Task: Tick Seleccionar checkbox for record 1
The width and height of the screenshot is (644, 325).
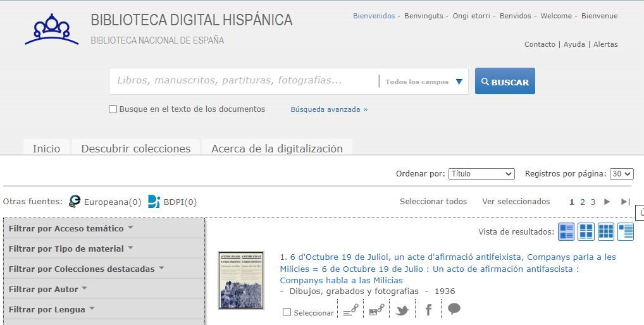Action: tap(287, 312)
